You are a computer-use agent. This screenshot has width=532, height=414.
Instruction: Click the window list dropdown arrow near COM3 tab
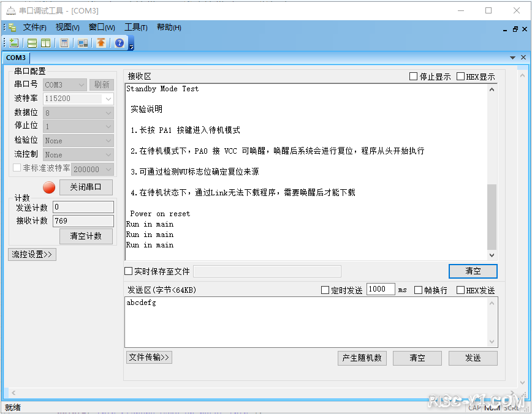pos(512,58)
